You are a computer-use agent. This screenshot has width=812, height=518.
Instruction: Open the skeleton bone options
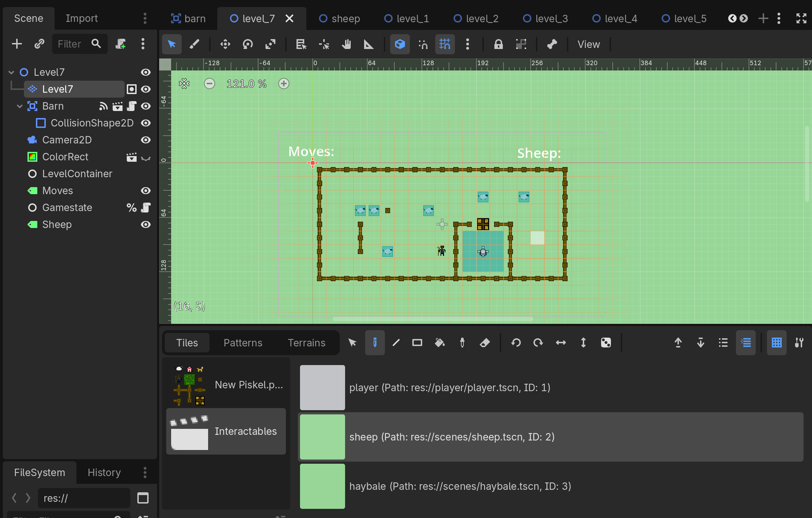[x=552, y=44]
